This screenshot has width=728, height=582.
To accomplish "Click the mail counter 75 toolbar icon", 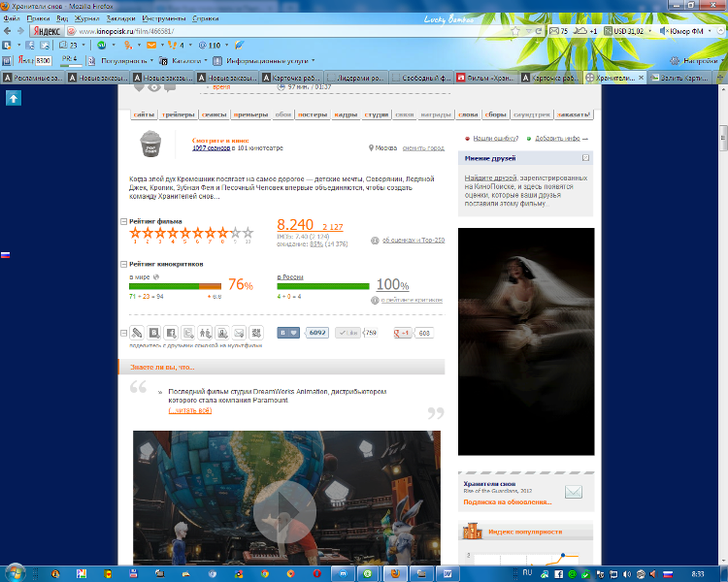I will pos(558,31).
